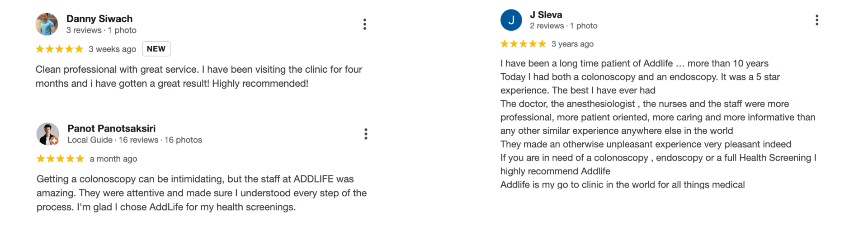Open the more options menu for J Sleva's review
Viewport: 868px width, 226px height.
[x=816, y=20]
